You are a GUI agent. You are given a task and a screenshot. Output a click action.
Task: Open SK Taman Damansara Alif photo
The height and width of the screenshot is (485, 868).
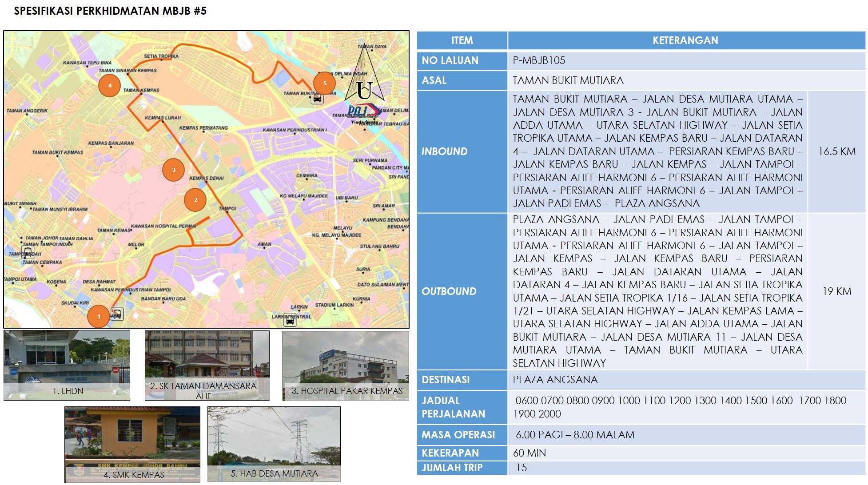207,365
